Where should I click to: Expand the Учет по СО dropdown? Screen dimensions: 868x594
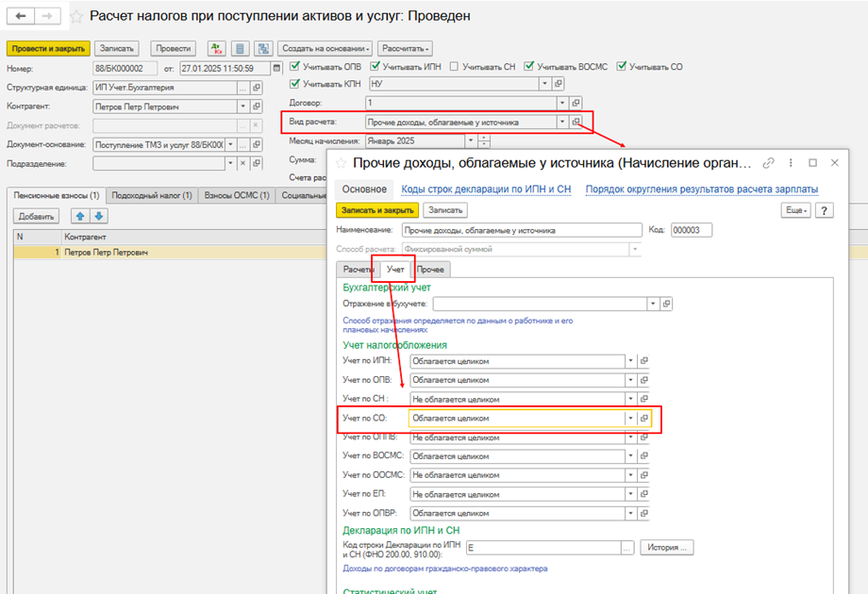(x=630, y=417)
